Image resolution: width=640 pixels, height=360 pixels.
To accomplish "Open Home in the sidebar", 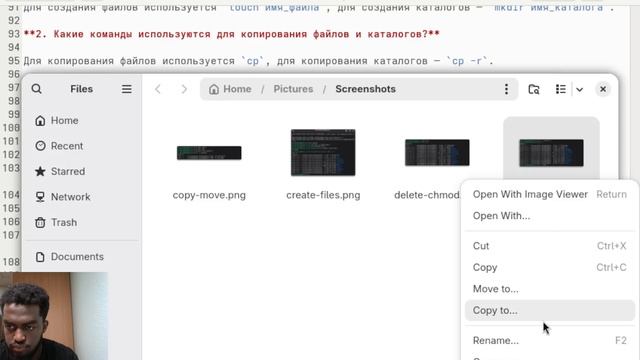I will [82, 120].
